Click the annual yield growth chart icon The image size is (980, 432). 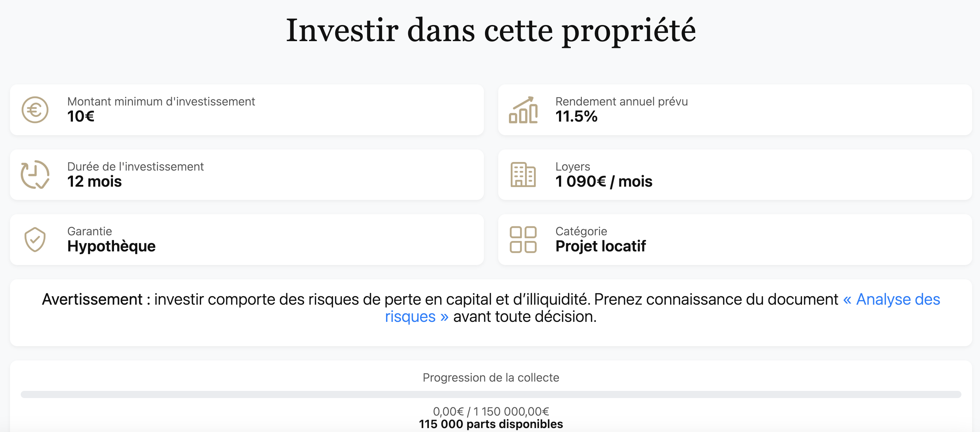tap(523, 110)
